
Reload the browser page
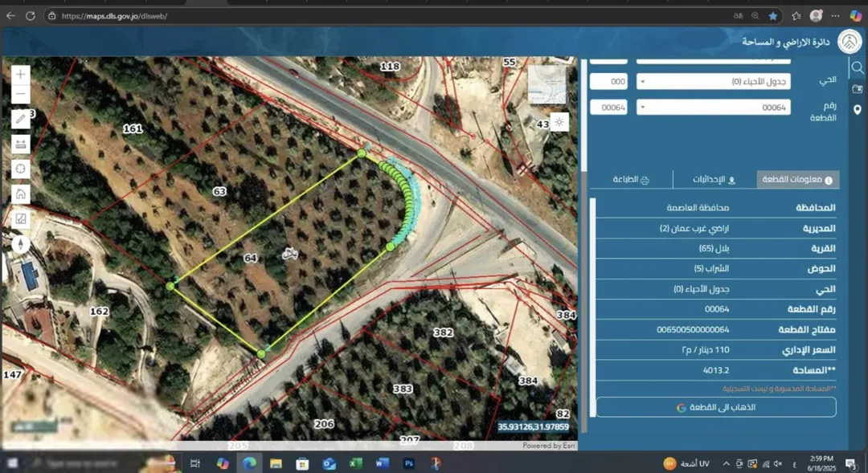click(31, 16)
